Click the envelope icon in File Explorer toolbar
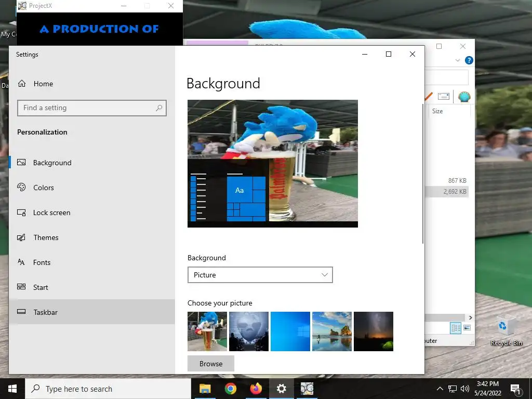This screenshot has width=532, height=399. pyautogui.click(x=444, y=96)
